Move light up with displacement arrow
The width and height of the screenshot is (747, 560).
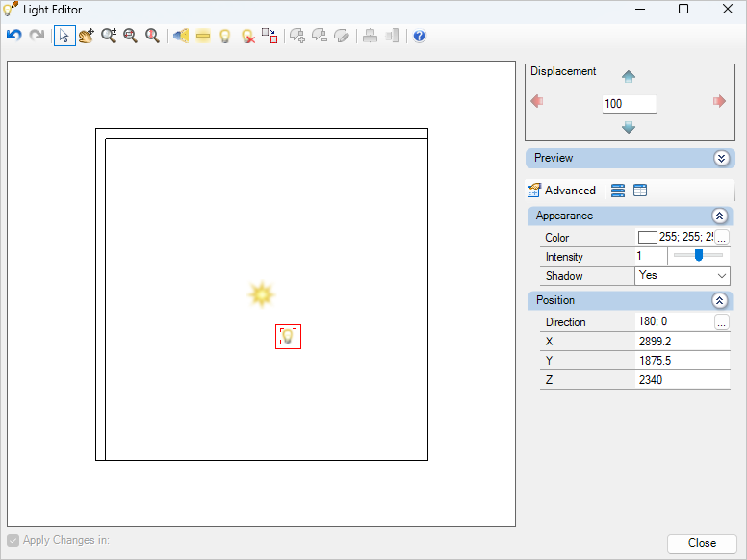[629, 76]
